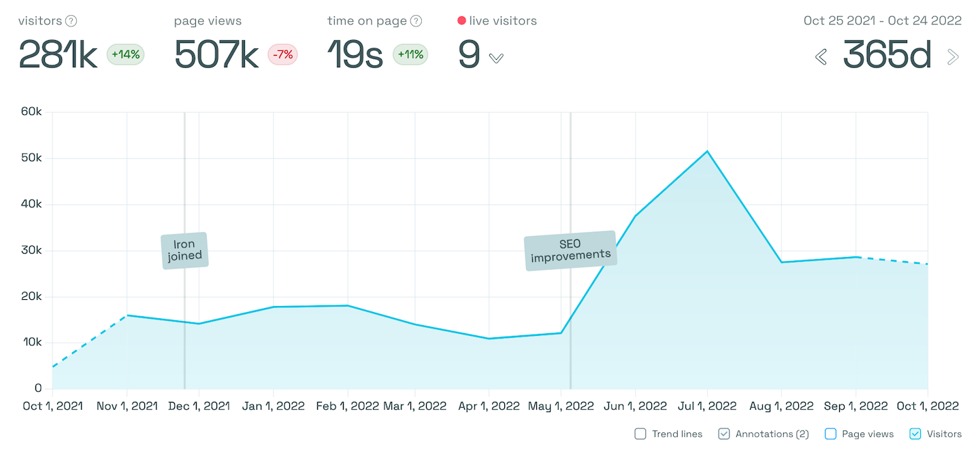The width and height of the screenshot is (980, 461).
Task: Enable the Page views checkbox
Action: (830, 433)
